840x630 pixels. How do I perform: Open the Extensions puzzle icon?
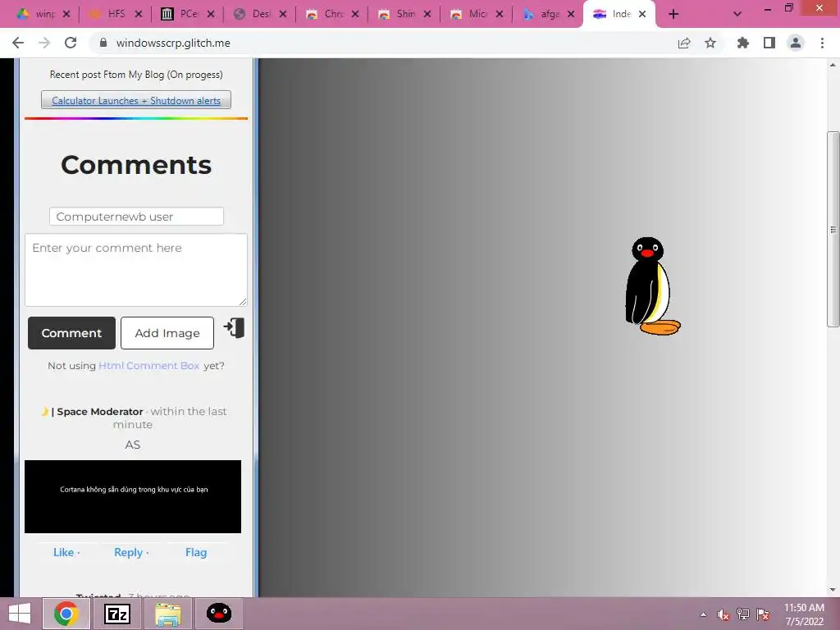pyautogui.click(x=743, y=43)
